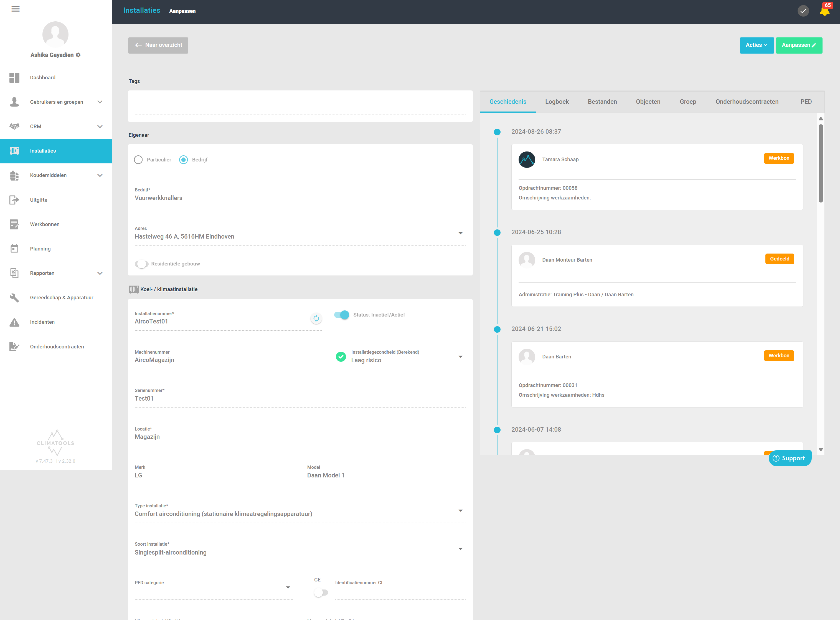Expand the Adres dropdown
The height and width of the screenshot is (620, 840).
pyautogui.click(x=460, y=234)
